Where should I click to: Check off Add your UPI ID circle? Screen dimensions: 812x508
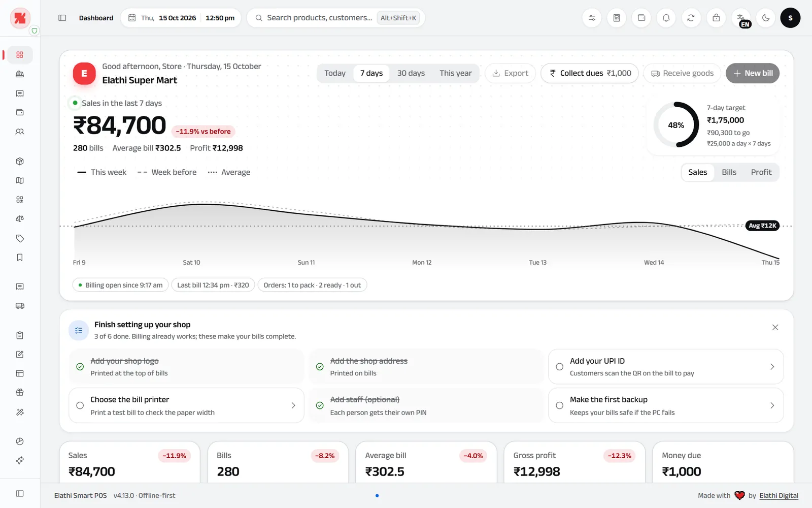(559, 367)
